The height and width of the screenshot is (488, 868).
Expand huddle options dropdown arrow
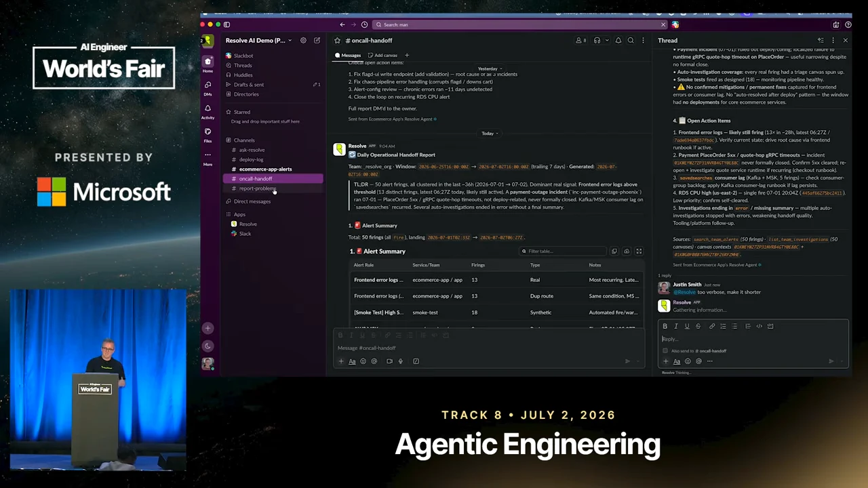pos(606,41)
